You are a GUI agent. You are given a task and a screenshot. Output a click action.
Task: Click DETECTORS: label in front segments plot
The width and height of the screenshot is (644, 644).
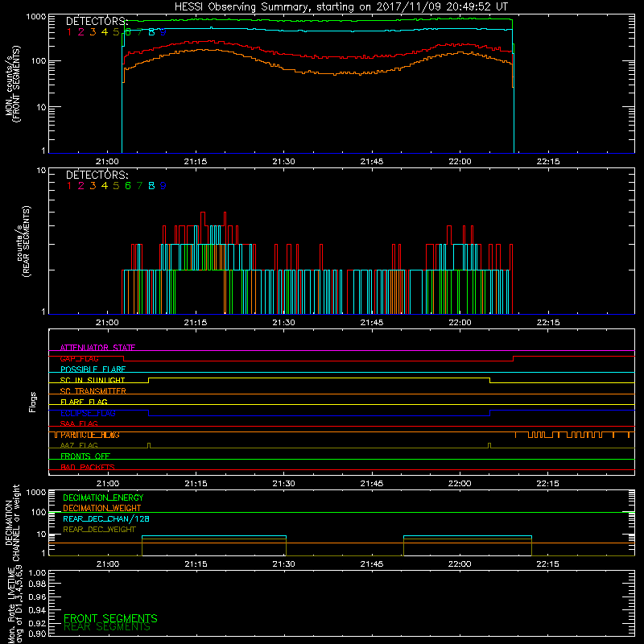coord(97,21)
